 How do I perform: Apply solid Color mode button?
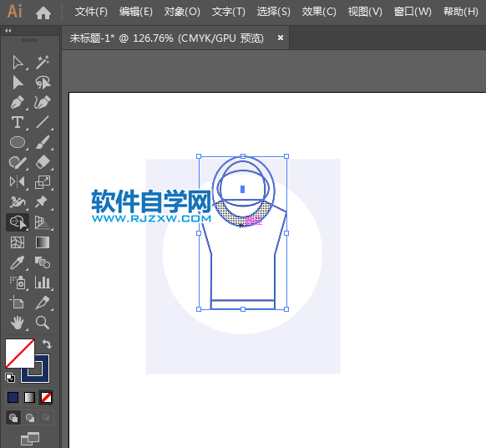[x=13, y=397]
